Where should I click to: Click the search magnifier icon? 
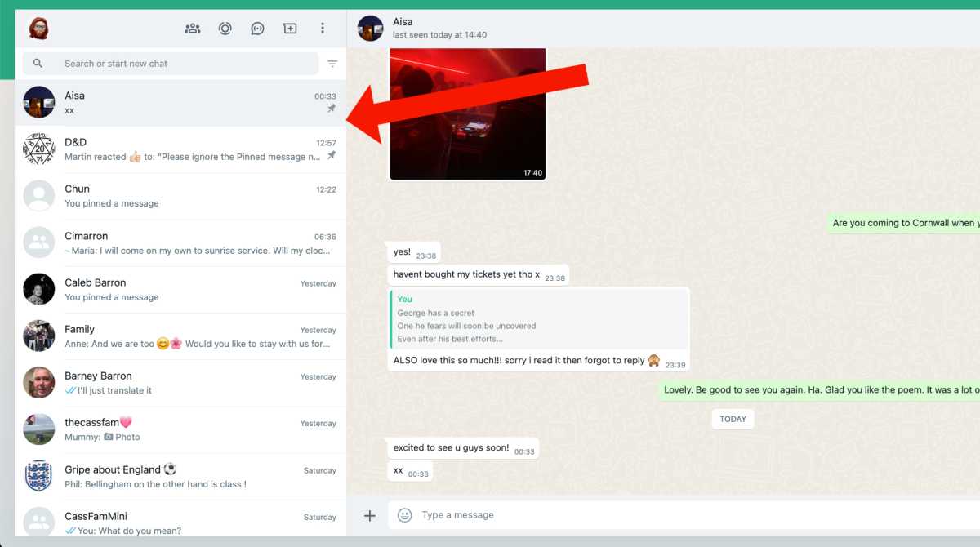click(38, 64)
